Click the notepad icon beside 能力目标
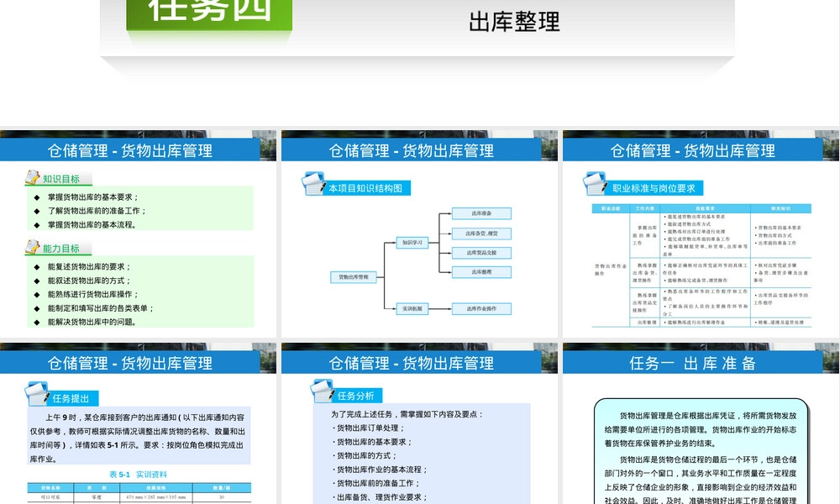The height and width of the screenshot is (504, 840). 32,247
